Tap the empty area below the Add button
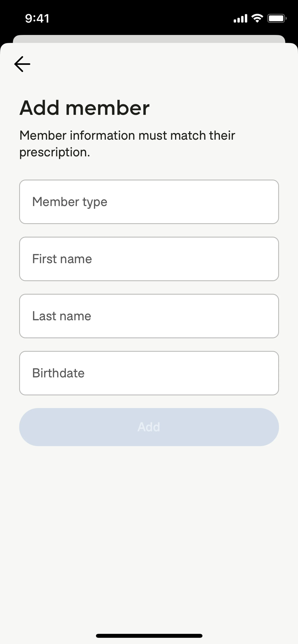Image resolution: width=298 pixels, height=644 pixels. pyautogui.click(x=149, y=525)
